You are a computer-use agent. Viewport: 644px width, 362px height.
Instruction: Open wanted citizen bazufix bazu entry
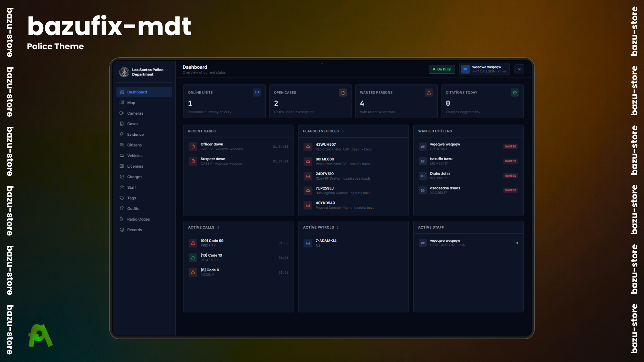pyautogui.click(x=468, y=161)
